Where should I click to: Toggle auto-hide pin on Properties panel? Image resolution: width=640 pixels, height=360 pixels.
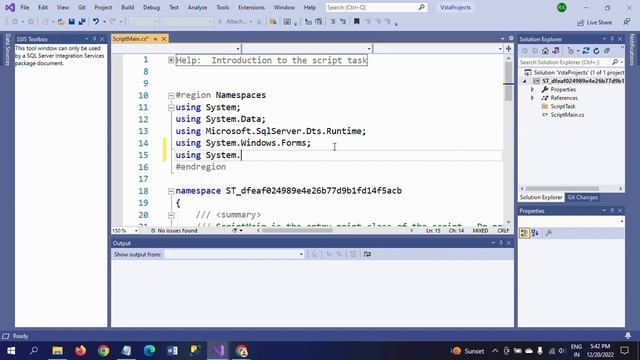coord(612,211)
